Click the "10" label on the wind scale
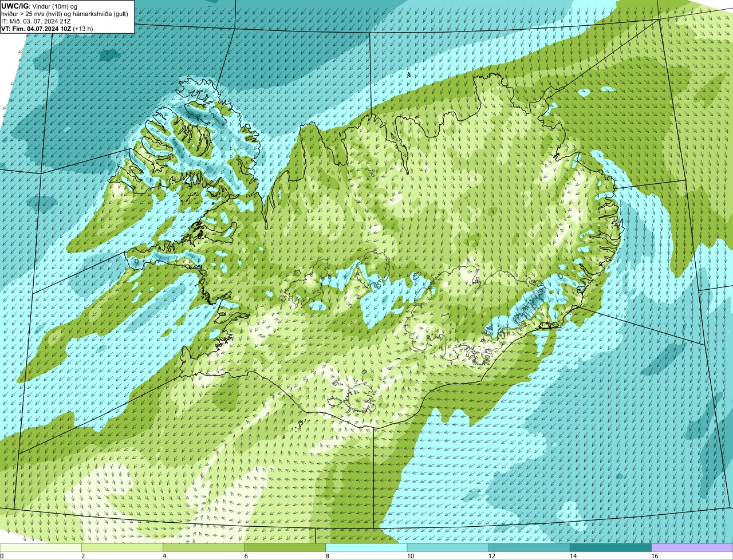733x560 pixels. pyautogui.click(x=410, y=556)
